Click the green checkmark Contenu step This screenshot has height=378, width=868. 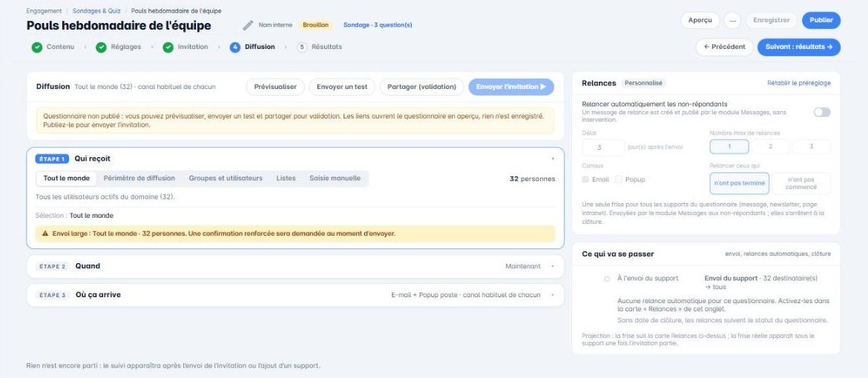click(37, 47)
